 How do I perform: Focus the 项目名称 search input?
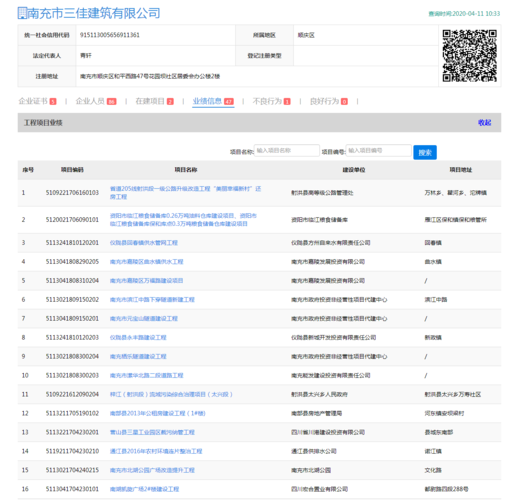[x=287, y=150]
